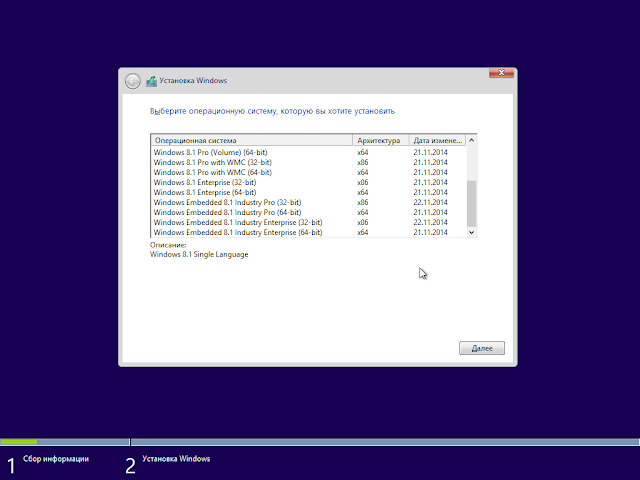Click the green installation progress bar segment
This screenshot has height=480, width=640.
19,442
